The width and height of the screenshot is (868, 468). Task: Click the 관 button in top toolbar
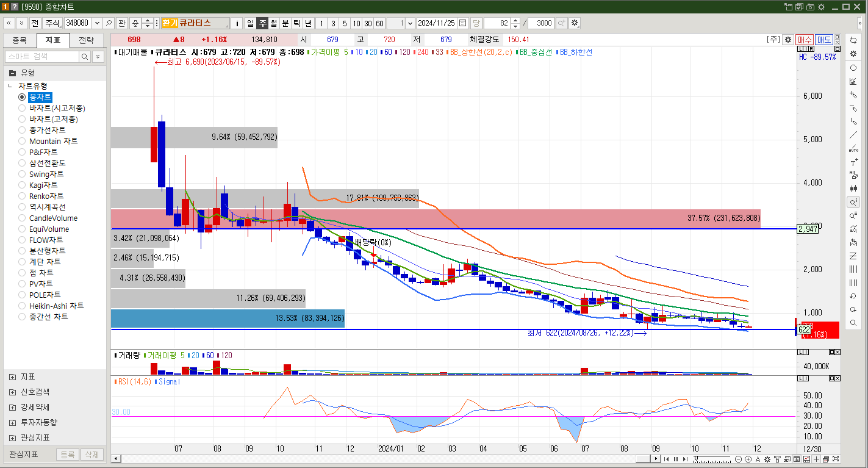click(121, 23)
